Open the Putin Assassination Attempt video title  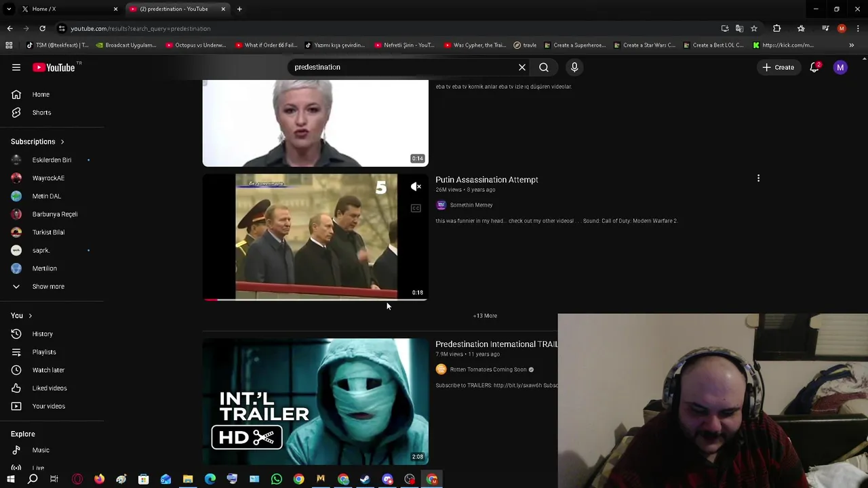[487, 180]
